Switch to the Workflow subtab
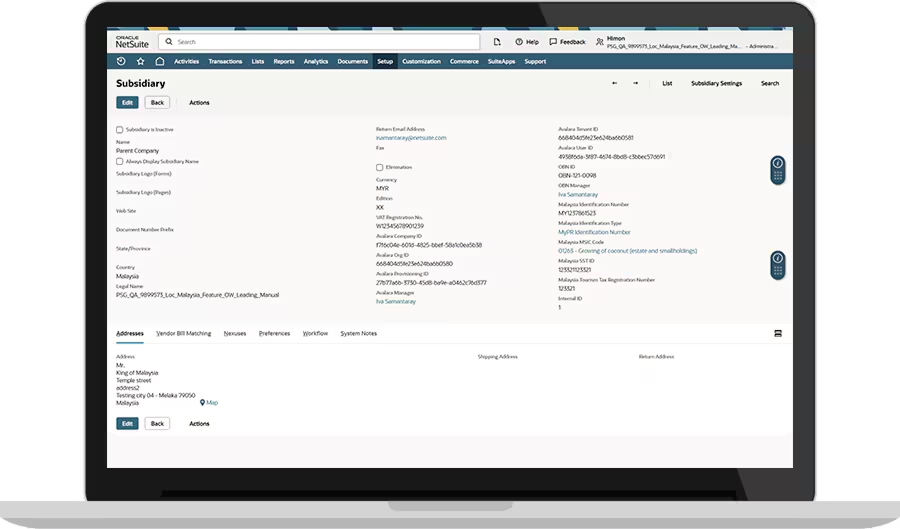 [315, 333]
